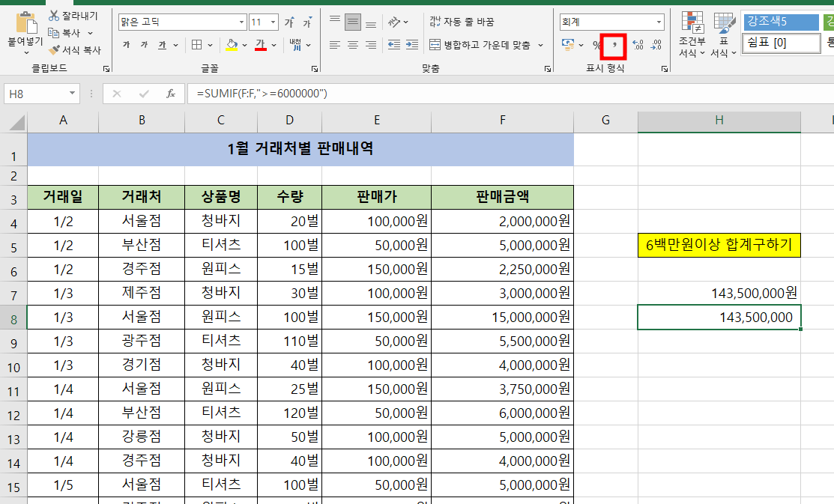Image resolution: width=834 pixels, height=504 pixels.
Task: Expand the font color dropdown arrow
Action: pos(274,45)
